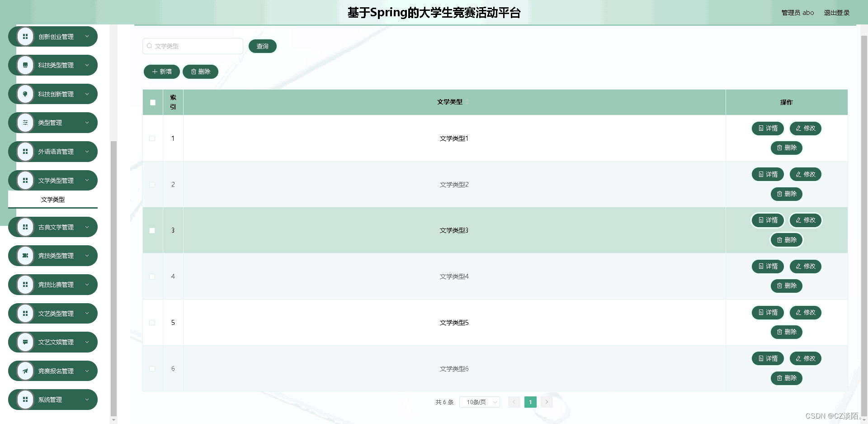The height and width of the screenshot is (424, 868).
Task: Click 删除 for 文学类型1 row
Action: (x=787, y=148)
